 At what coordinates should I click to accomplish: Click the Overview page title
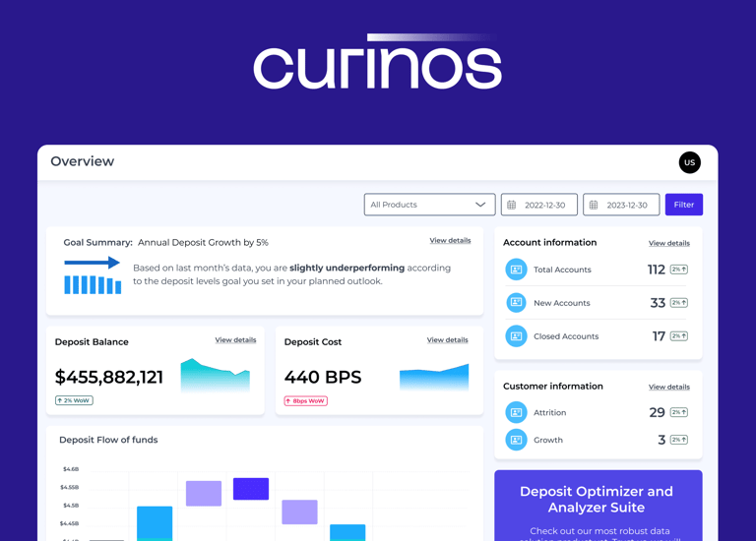click(83, 161)
